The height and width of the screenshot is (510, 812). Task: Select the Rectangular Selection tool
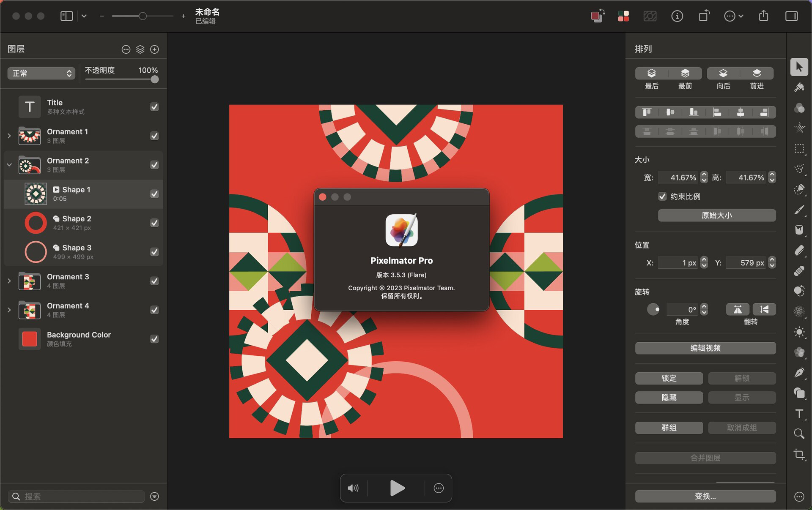799,149
